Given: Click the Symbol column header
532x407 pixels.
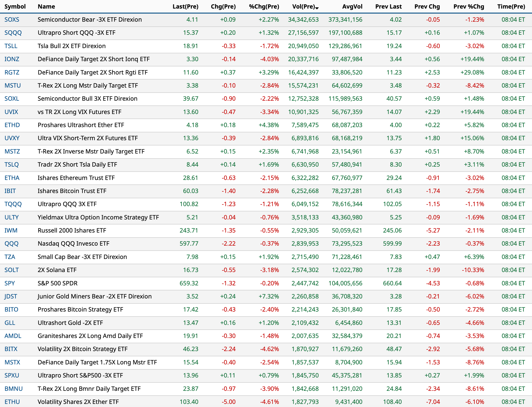Looking at the screenshot, I should coord(15,6).
